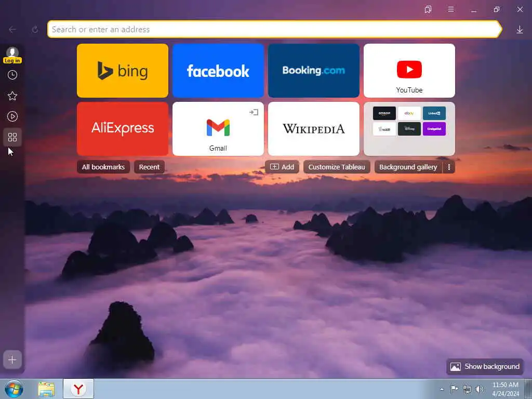The width and height of the screenshot is (532, 399).
Task: Open Bookmarks via the sidebar star icon
Action: (x=12, y=96)
